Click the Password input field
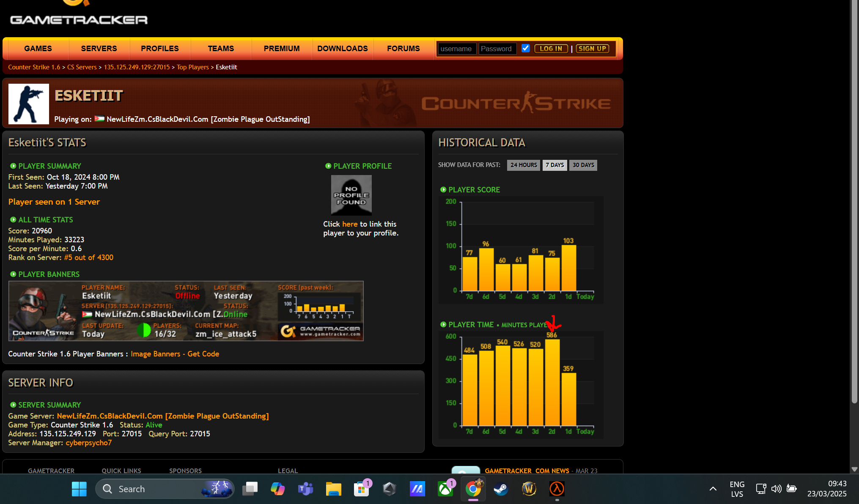The width and height of the screenshot is (859, 504). [498, 49]
